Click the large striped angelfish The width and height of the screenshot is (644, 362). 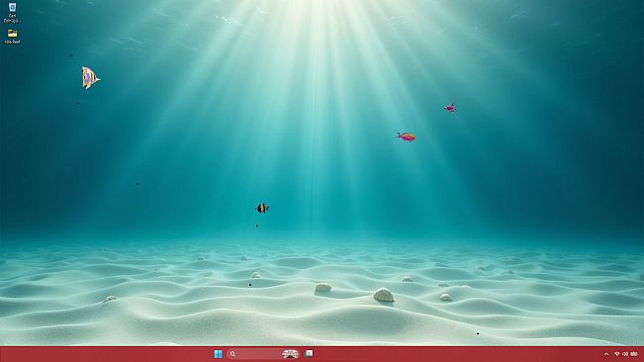[x=90, y=77]
